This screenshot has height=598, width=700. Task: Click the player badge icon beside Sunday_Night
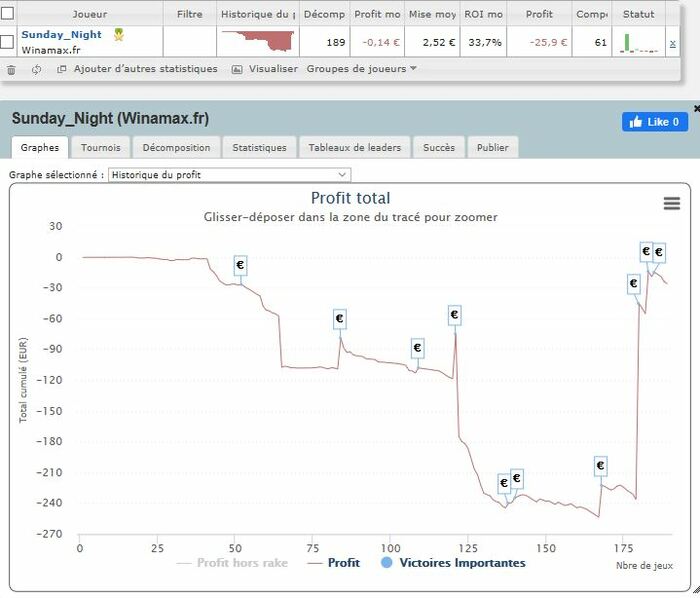click(x=119, y=34)
